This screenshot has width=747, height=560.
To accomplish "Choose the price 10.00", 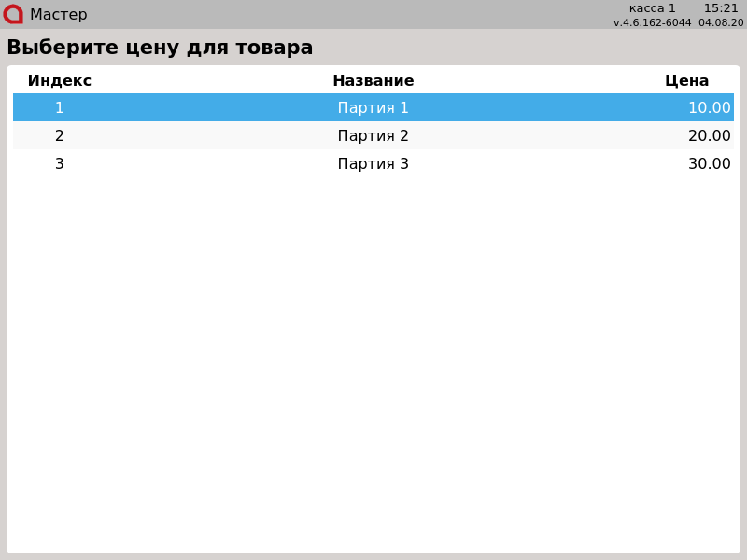I will 709,107.
